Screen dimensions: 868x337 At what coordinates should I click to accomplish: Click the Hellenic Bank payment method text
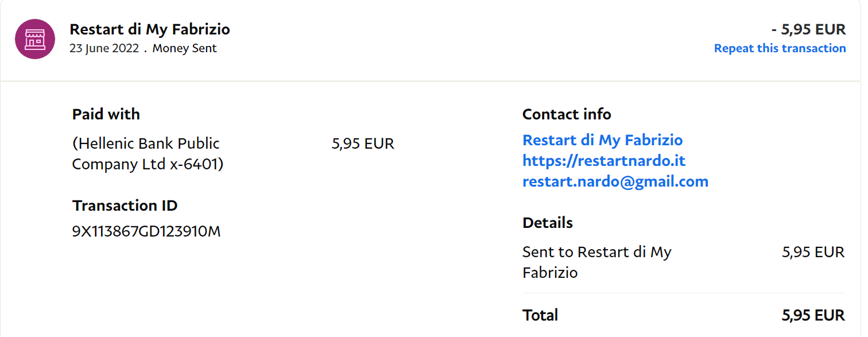(x=148, y=154)
